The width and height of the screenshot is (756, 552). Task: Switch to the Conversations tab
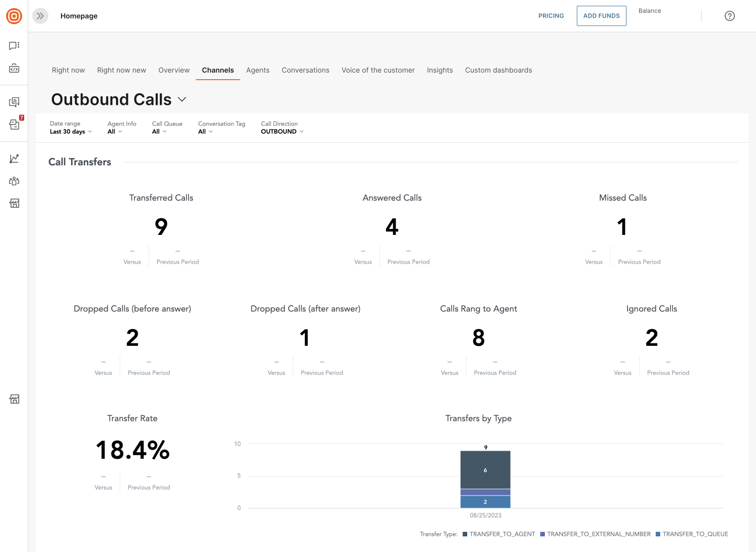pyautogui.click(x=305, y=70)
